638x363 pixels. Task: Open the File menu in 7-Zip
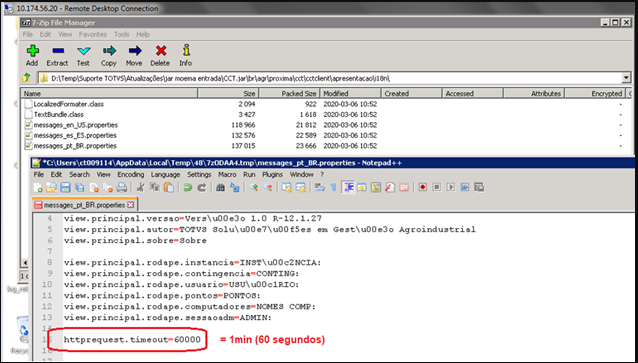pyautogui.click(x=27, y=35)
